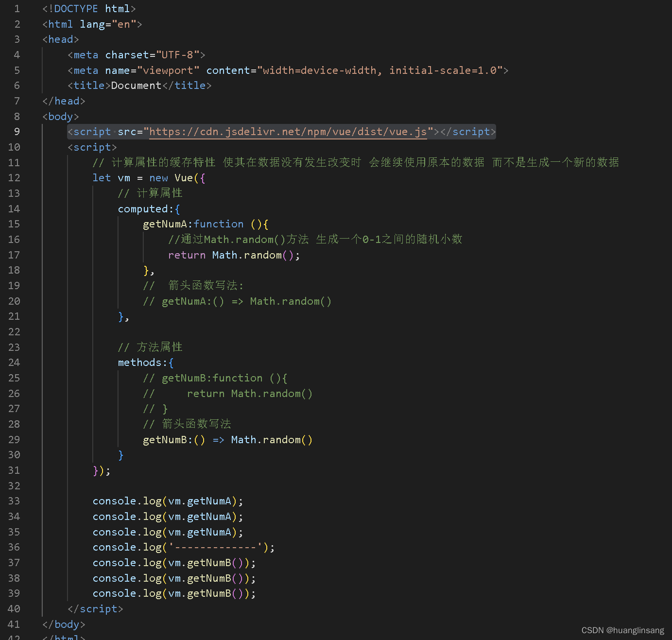Click console.log dashes string on line 36
This screenshot has height=640, width=672.
pyautogui.click(x=184, y=547)
